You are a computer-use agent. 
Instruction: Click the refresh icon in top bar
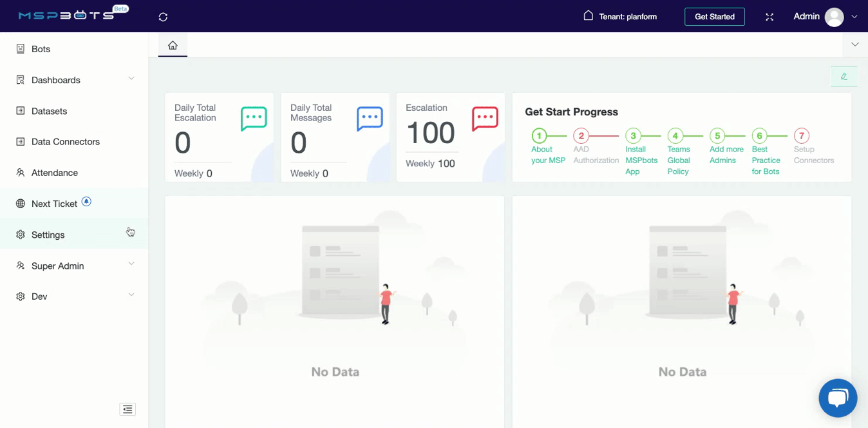(163, 17)
